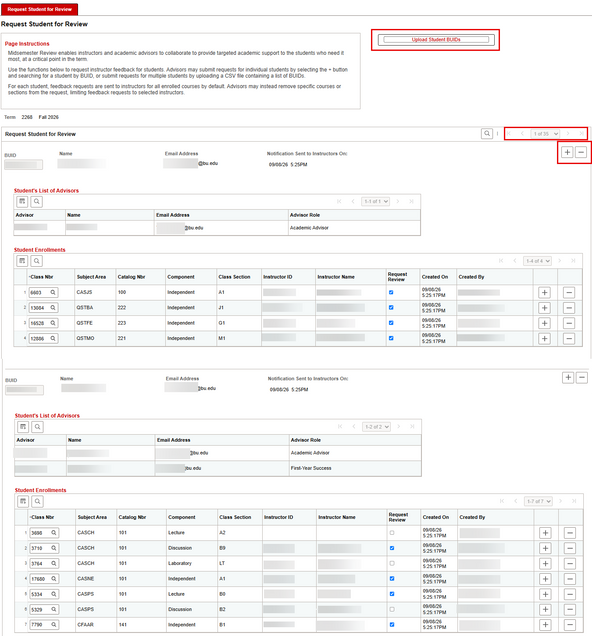This screenshot has width=592, height=636.
Task: Open grid options icon in first Student Enrollments table
Action: pos(22,261)
